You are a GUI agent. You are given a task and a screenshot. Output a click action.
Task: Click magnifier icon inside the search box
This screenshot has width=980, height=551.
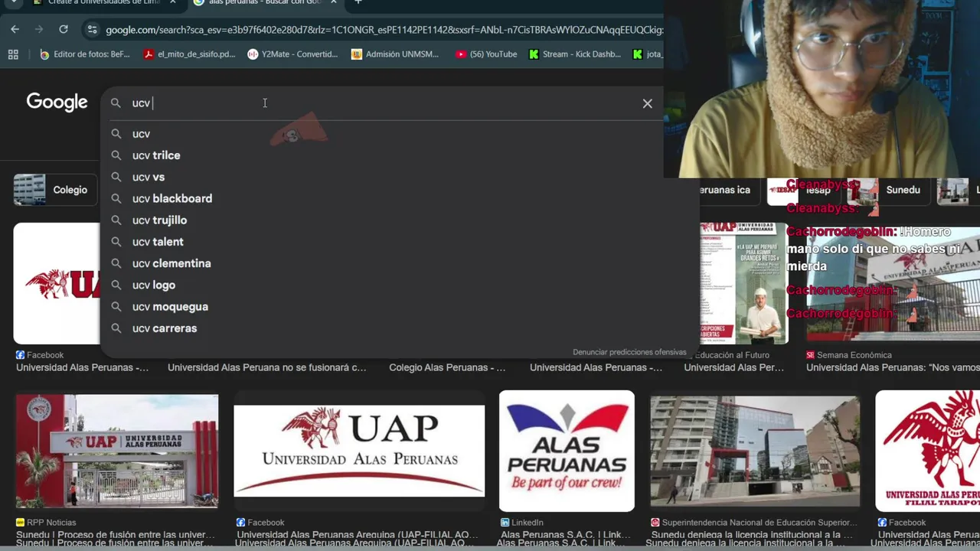[116, 103]
